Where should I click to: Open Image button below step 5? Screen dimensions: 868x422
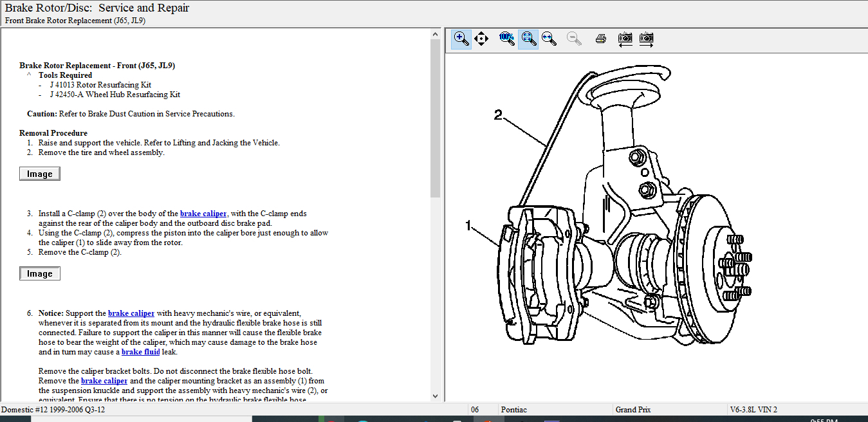click(x=40, y=273)
